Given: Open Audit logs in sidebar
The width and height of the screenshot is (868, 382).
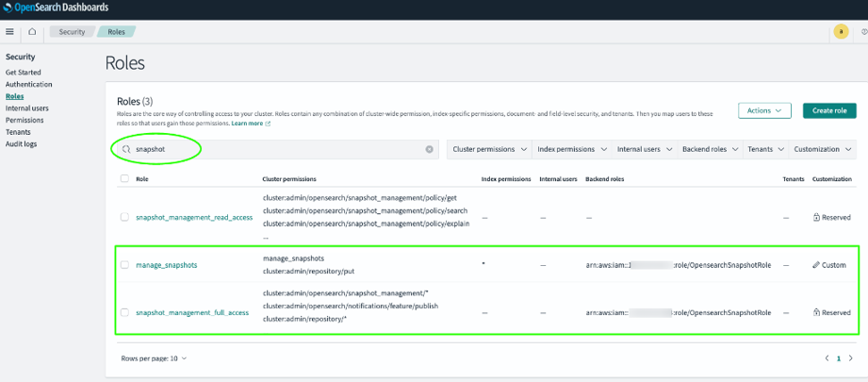Looking at the screenshot, I should (21, 144).
